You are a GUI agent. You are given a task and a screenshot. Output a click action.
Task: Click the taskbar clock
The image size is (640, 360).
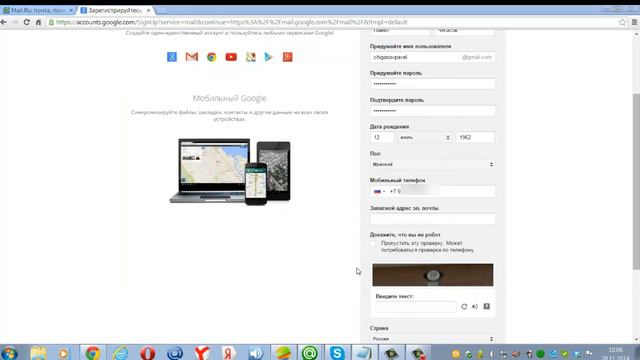point(616,353)
